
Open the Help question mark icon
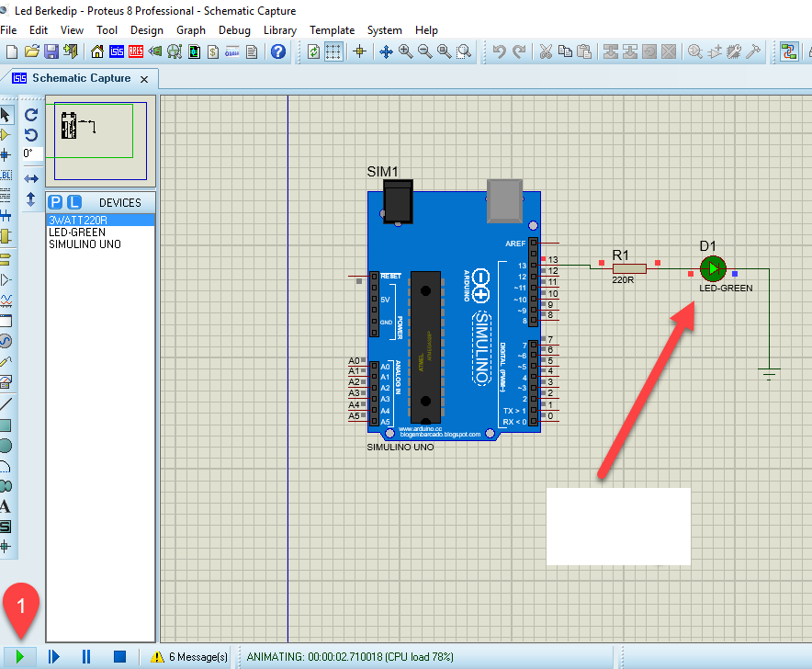point(278,51)
